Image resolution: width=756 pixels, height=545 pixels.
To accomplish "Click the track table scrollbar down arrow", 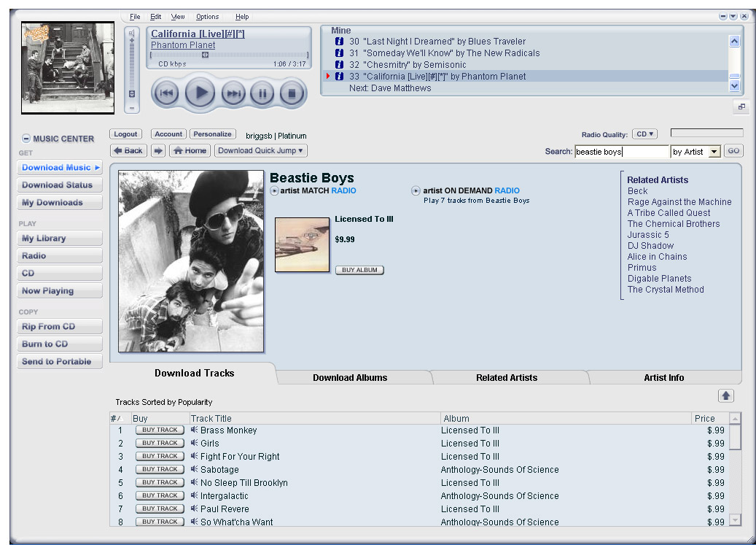I will [736, 519].
